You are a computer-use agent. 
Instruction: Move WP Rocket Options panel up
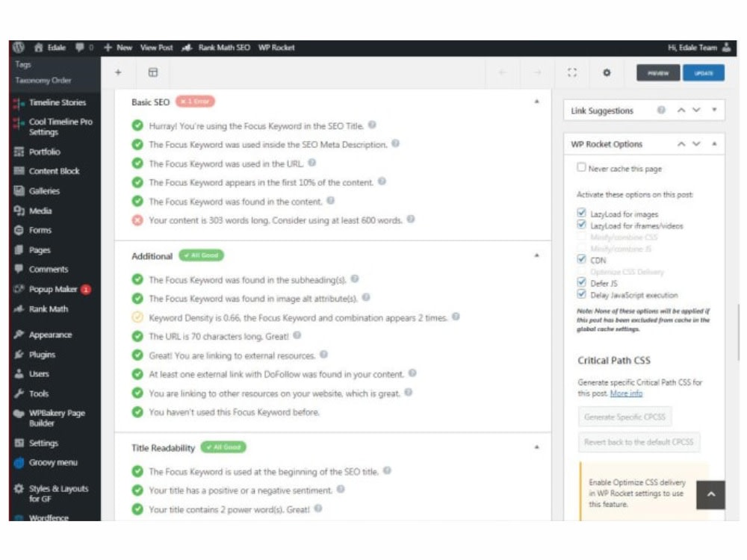pos(681,144)
